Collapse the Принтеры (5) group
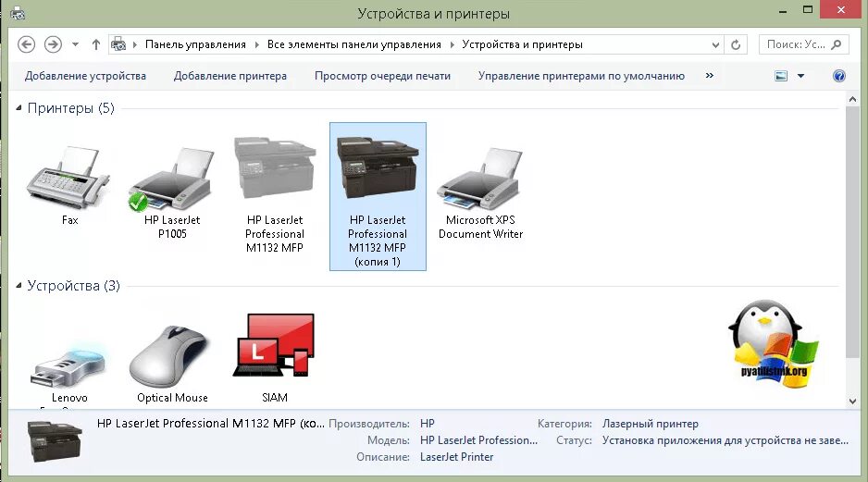Screen dimensions: 868x482 [19, 108]
